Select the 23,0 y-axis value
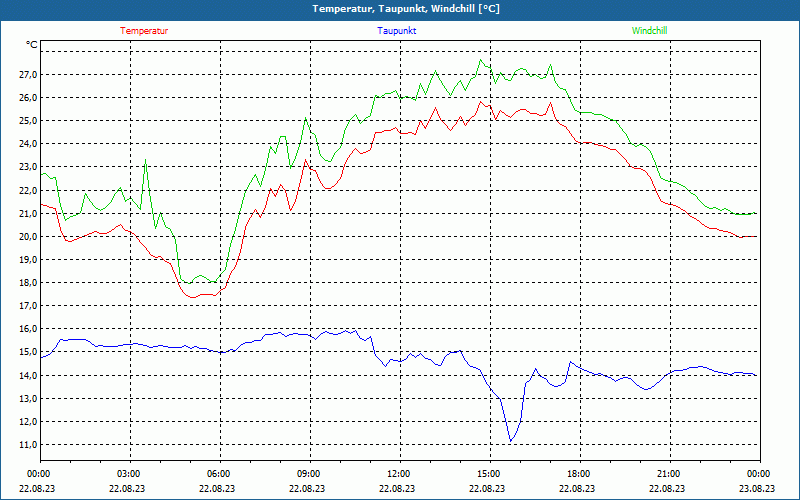This screenshot has width=800, height=500. click(x=29, y=167)
